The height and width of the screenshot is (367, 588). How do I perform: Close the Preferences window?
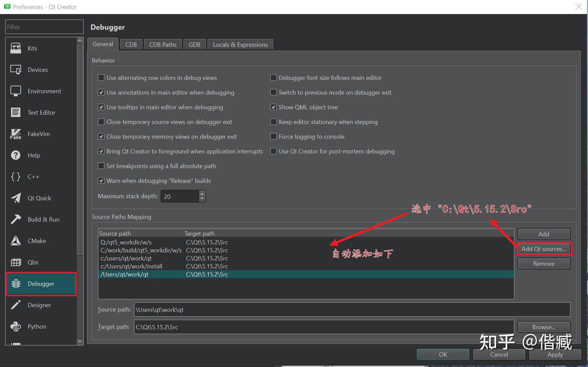[579, 7]
